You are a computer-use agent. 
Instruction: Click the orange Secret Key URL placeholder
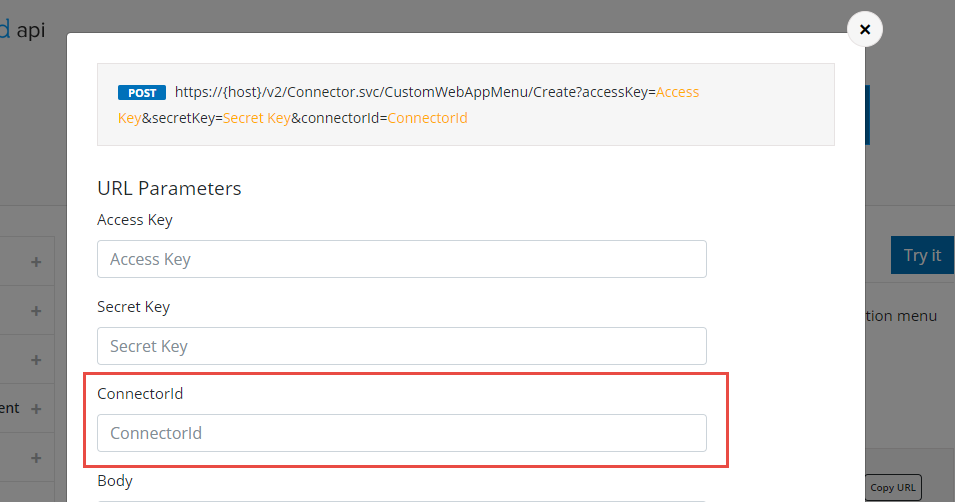[x=255, y=118]
